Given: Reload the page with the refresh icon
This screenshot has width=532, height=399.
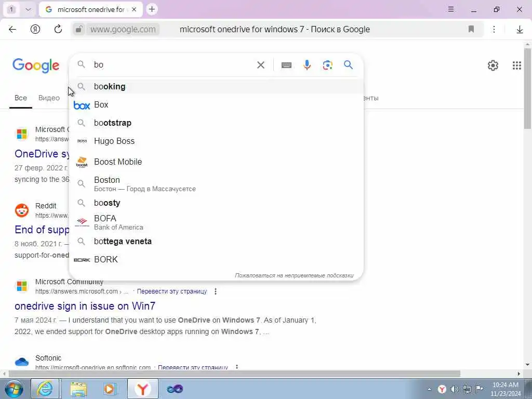Looking at the screenshot, I should tap(58, 29).
